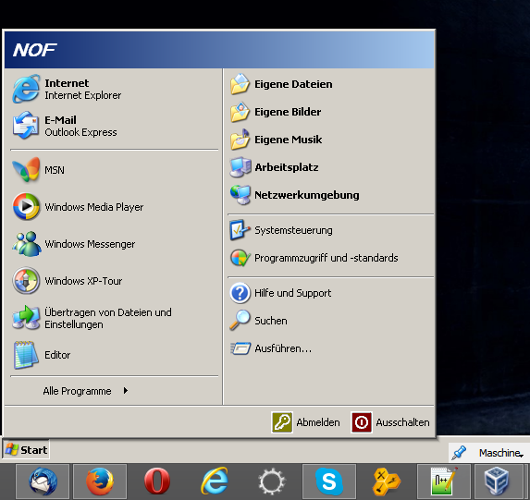Select Systemsteuerung menu entry
The image size is (530, 500).
[x=329, y=230]
